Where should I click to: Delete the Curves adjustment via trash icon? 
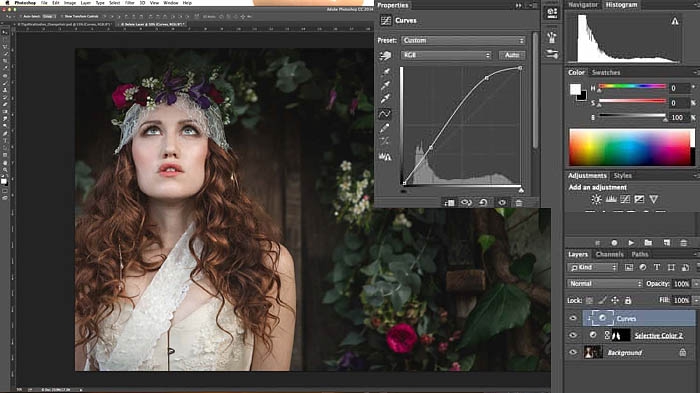[x=519, y=203]
